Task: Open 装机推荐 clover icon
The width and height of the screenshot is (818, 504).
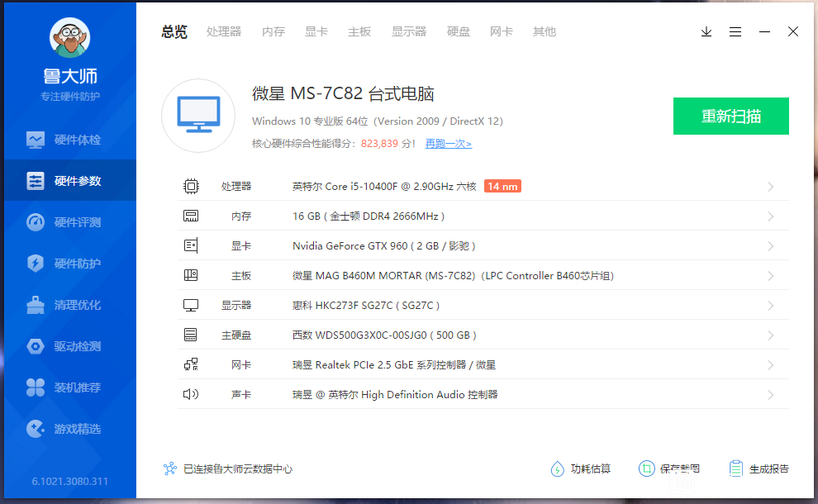Action: click(36, 388)
